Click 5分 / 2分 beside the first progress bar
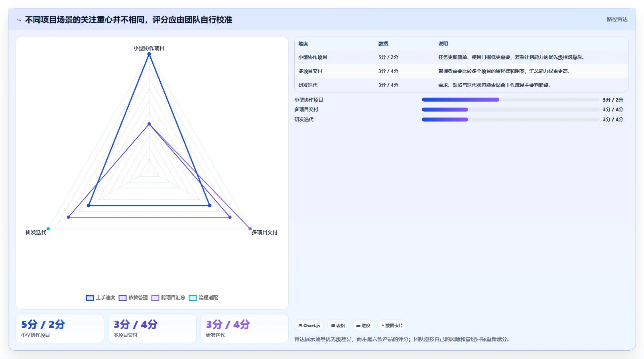 [x=613, y=100]
